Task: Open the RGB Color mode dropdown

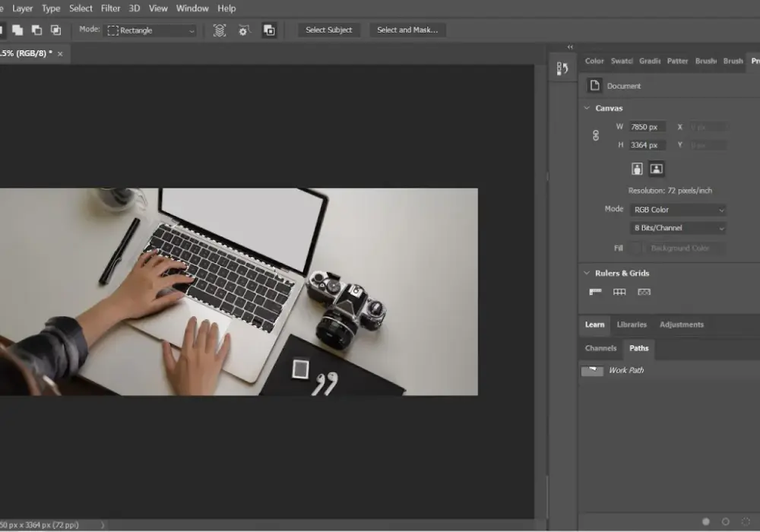Action: click(x=678, y=210)
